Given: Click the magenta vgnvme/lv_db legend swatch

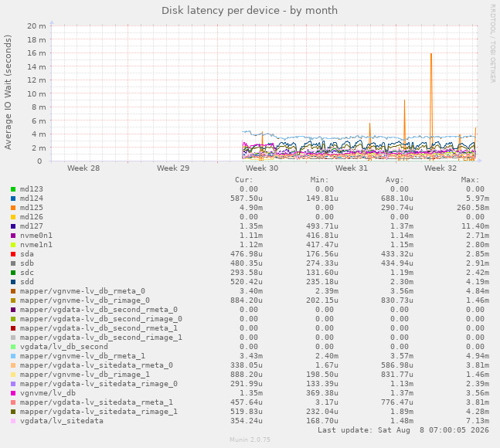Looking at the screenshot, I should (x=13, y=393).
